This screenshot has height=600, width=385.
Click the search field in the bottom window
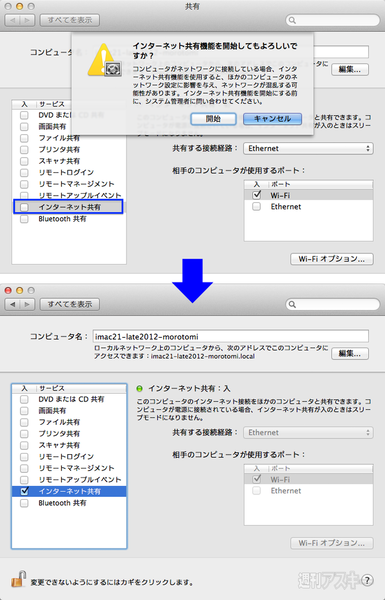click(x=333, y=304)
